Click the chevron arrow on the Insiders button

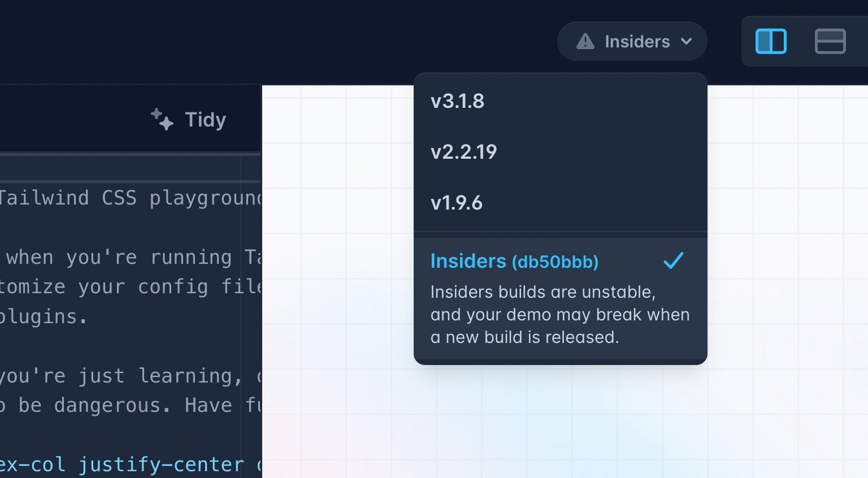click(687, 41)
